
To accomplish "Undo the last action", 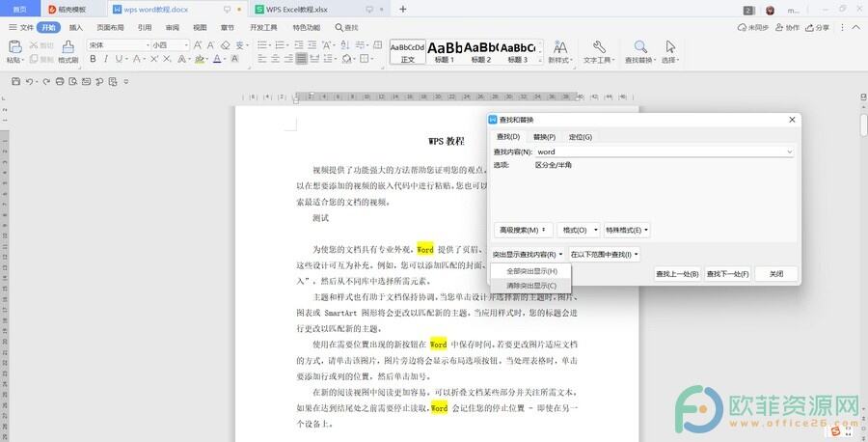I will click(29, 81).
